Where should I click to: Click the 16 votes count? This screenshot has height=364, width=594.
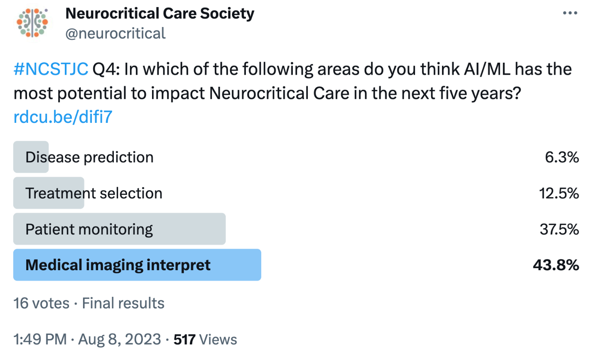(x=41, y=303)
